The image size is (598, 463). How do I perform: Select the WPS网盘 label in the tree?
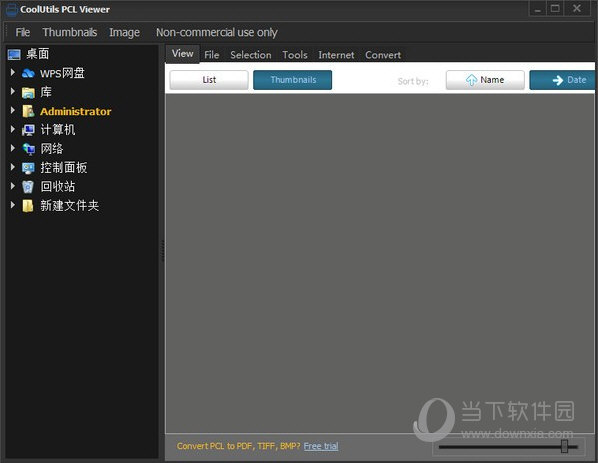tap(62, 73)
